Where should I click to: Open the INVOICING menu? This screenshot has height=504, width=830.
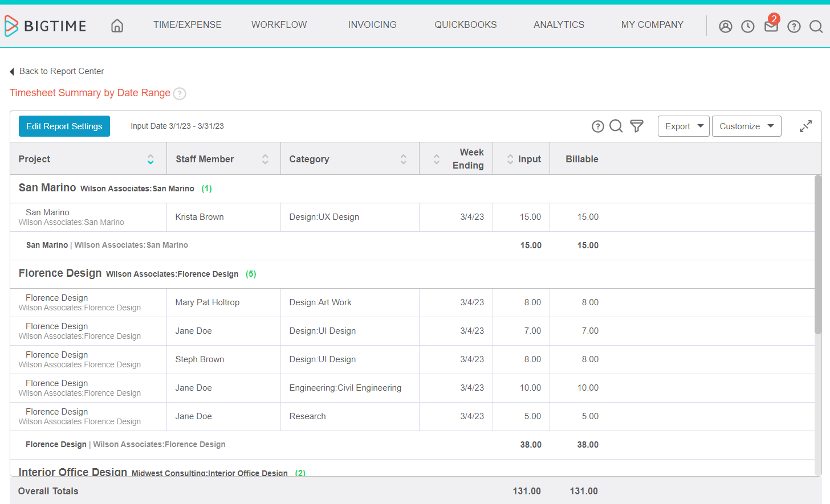[372, 25]
